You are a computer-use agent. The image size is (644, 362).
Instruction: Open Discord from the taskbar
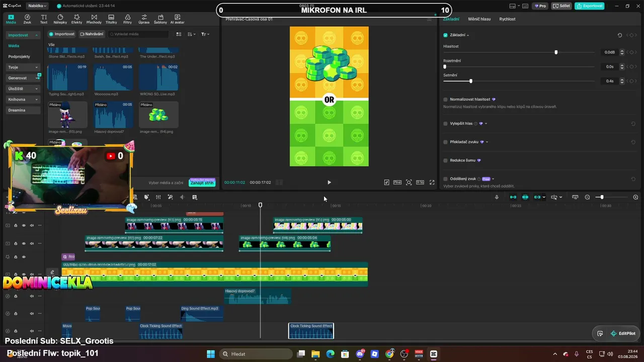pos(360,354)
